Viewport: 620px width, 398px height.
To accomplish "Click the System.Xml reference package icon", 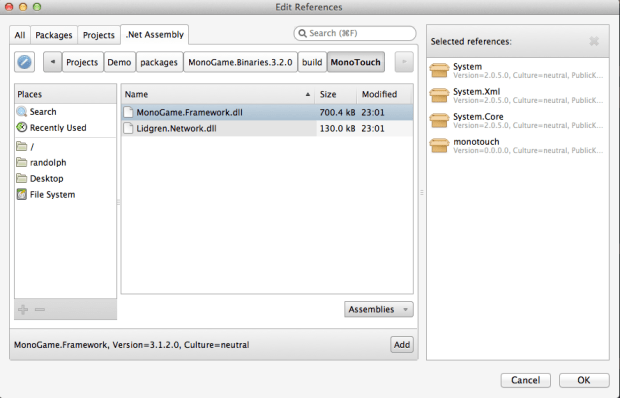I will pyautogui.click(x=439, y=96).
